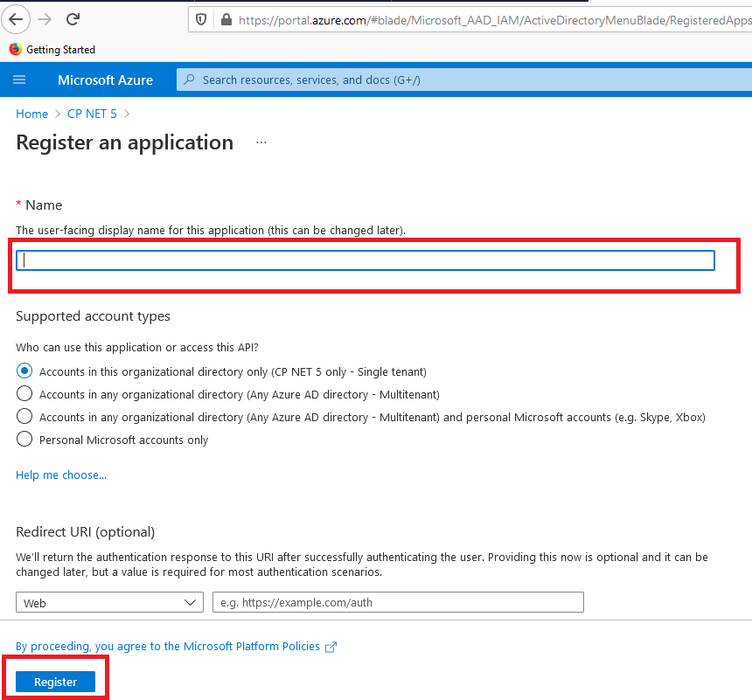Viewport: 752px width, 700px height.
Task: Click the 'Supported account types' heading
Action: click(93, 316)
